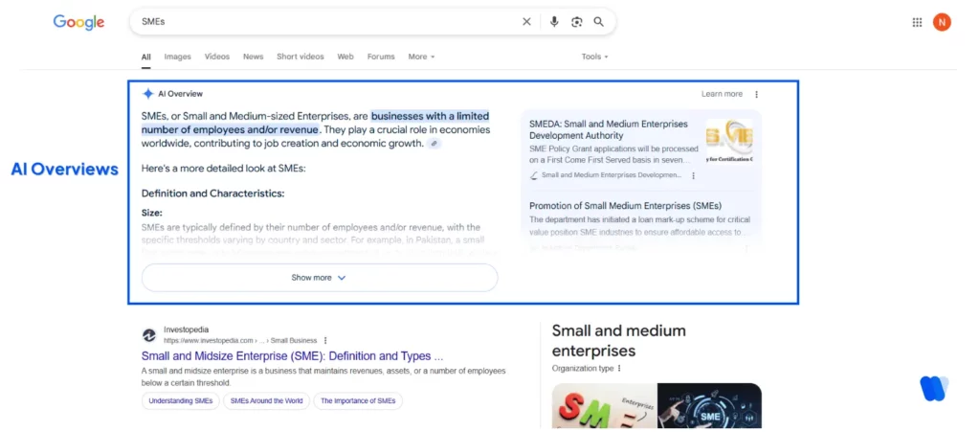Open the SME knowledge panel left image
The height and width of the screenshot is (432, 980).
(x=604, y=405)
